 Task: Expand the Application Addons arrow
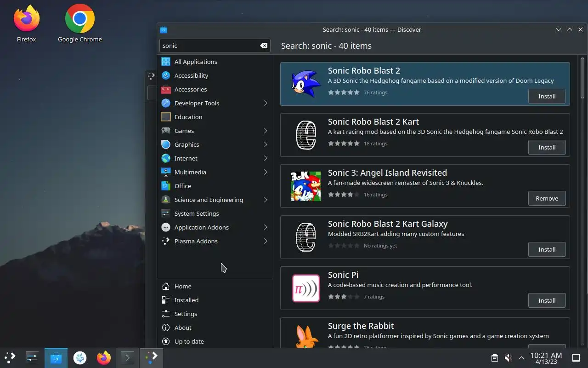pos(266,227)
